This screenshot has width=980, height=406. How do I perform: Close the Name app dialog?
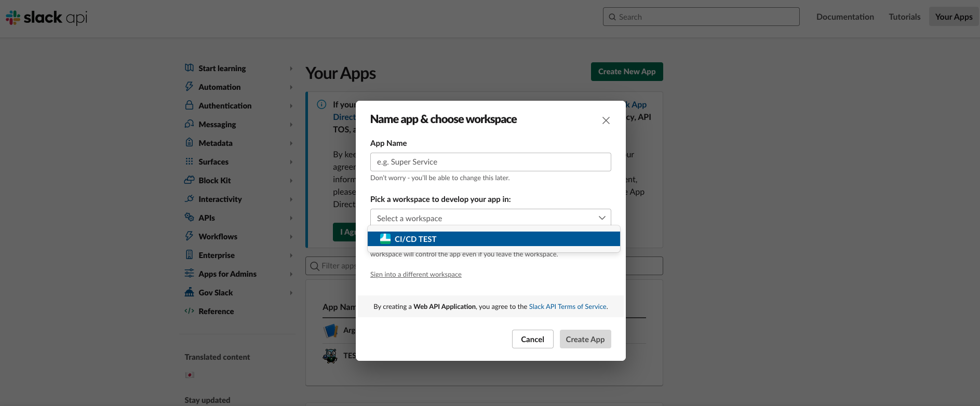[x=606, y=120]
